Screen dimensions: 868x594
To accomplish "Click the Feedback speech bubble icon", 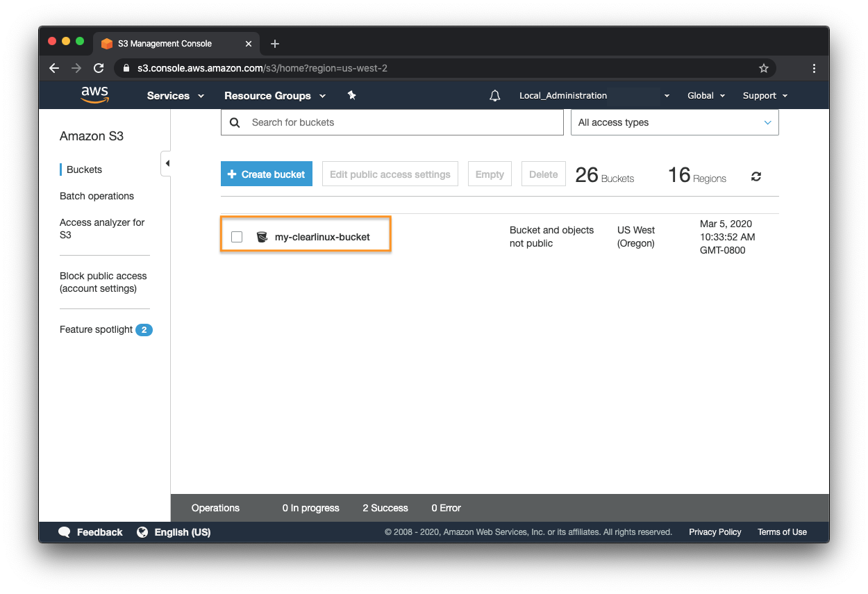I will [x=65, y=532].
